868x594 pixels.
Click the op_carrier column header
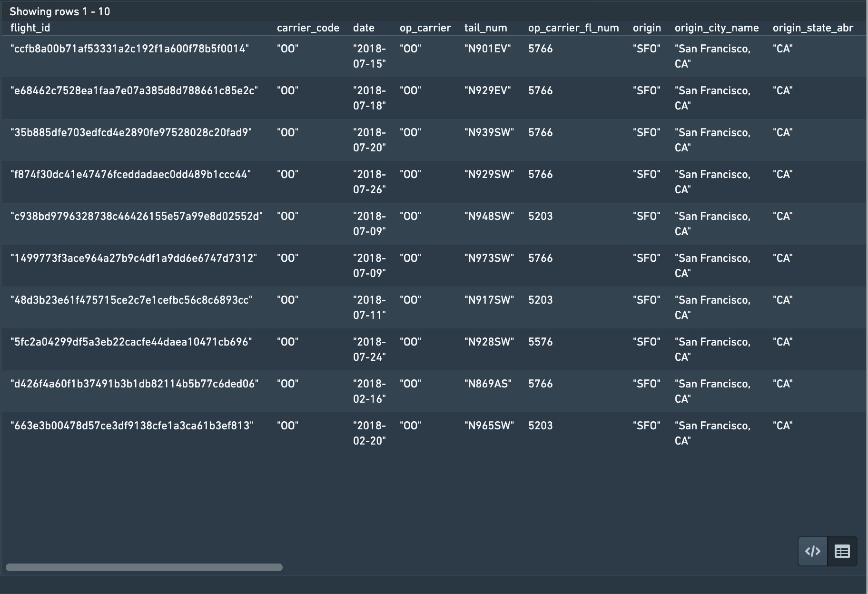coord(425,28)
